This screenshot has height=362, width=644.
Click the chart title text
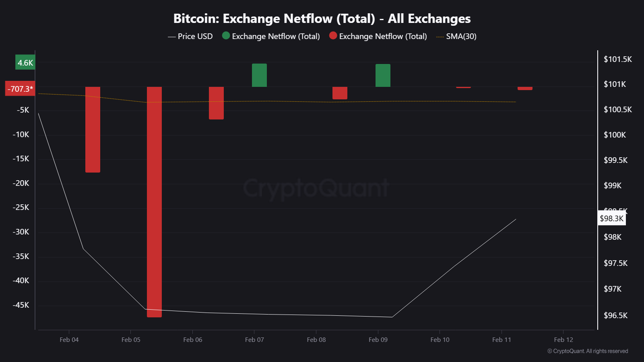tap(322, 19)
